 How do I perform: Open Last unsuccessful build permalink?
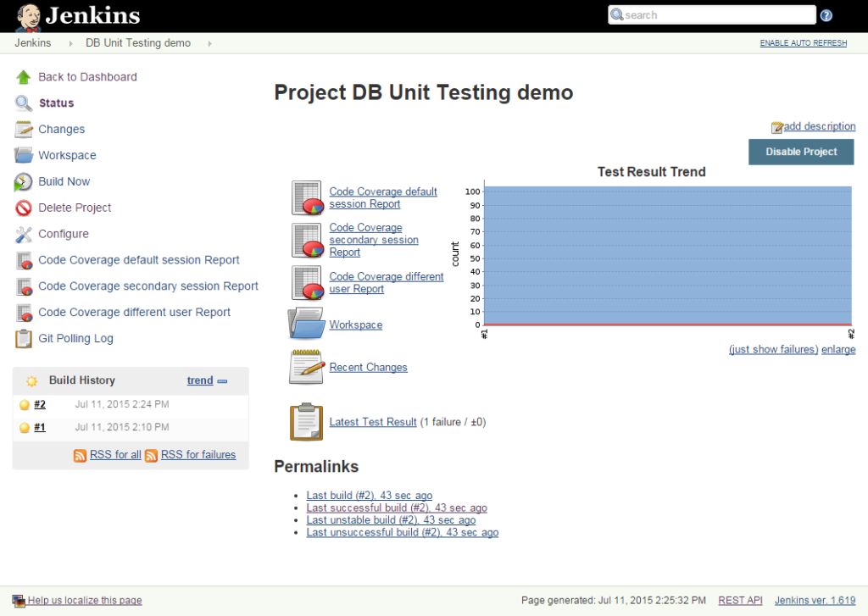(x=403, y=532)
